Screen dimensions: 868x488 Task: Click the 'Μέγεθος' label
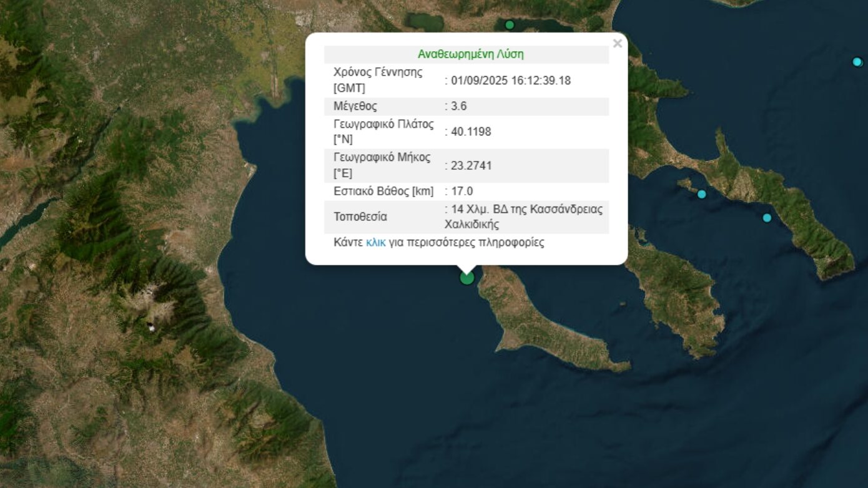pyautogui.click(x=355, y=106)
